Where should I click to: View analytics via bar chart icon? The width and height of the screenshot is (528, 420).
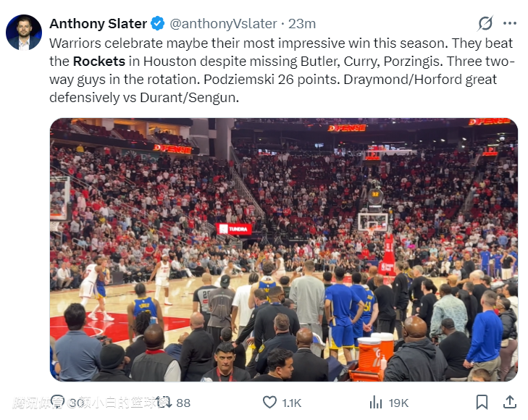(376, 402)
